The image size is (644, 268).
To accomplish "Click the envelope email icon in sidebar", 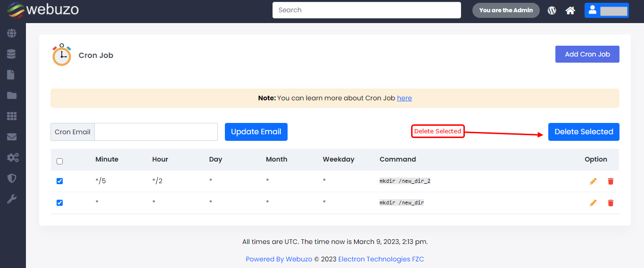I will (x=12, y=137).
